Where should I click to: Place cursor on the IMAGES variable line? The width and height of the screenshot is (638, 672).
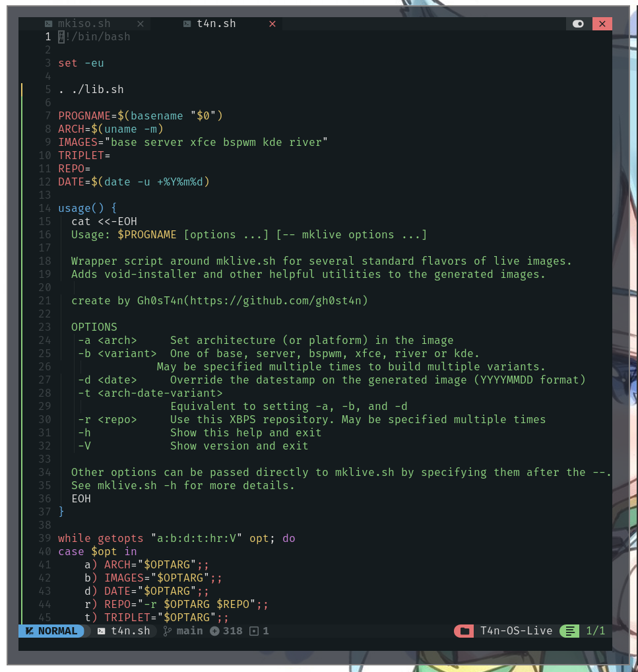pyautogui.click(x=193, y=143)
